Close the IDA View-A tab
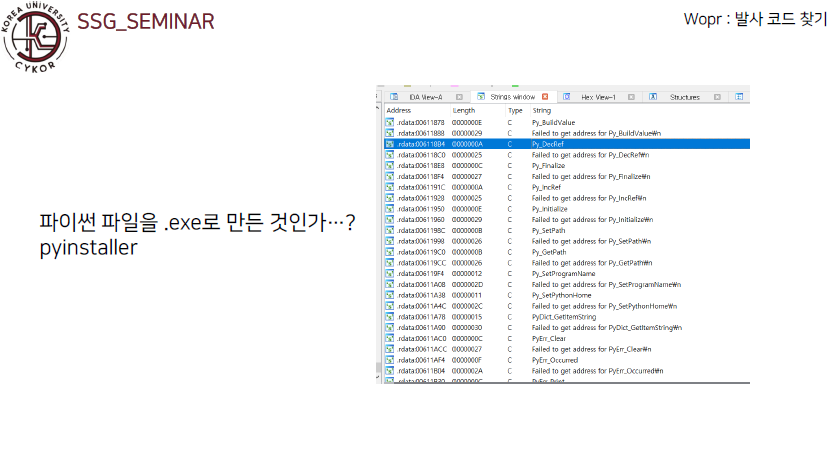 pos(460,97)
